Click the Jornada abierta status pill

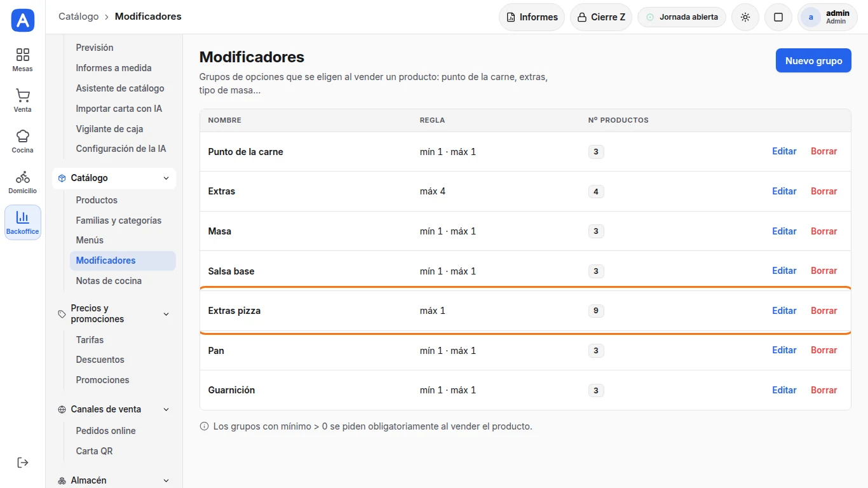pos(682,17)
